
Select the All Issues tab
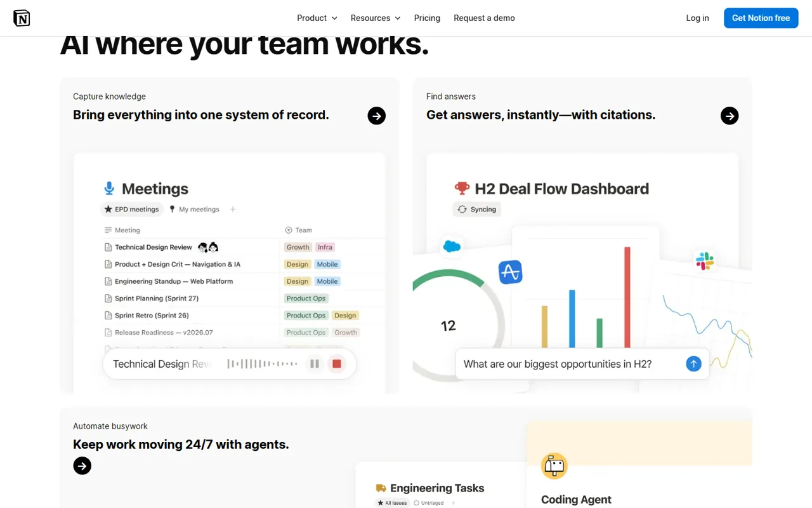pos(393,503)
